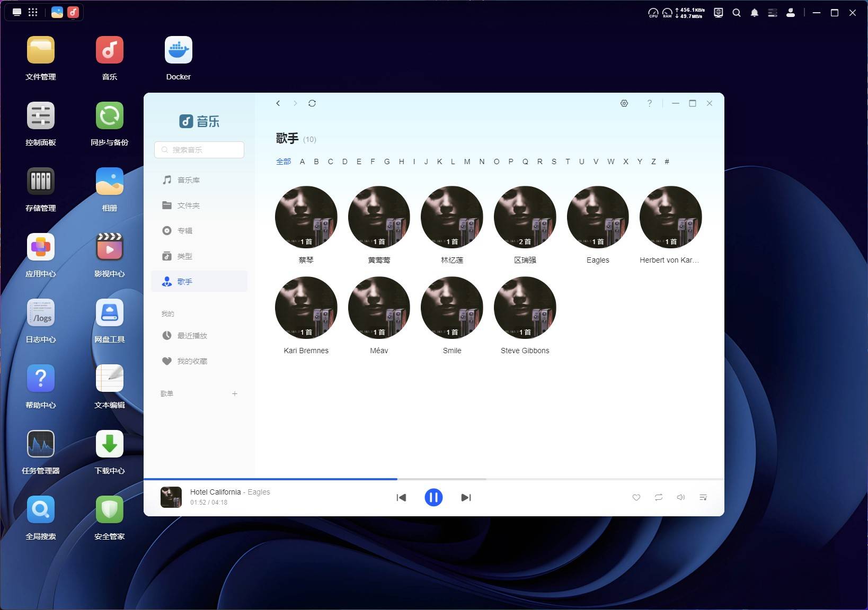This screenshot has height=610, width=868.
Task: Create a new playlist with the plus button
Action: pyautogui.click(x=235, y=393)
